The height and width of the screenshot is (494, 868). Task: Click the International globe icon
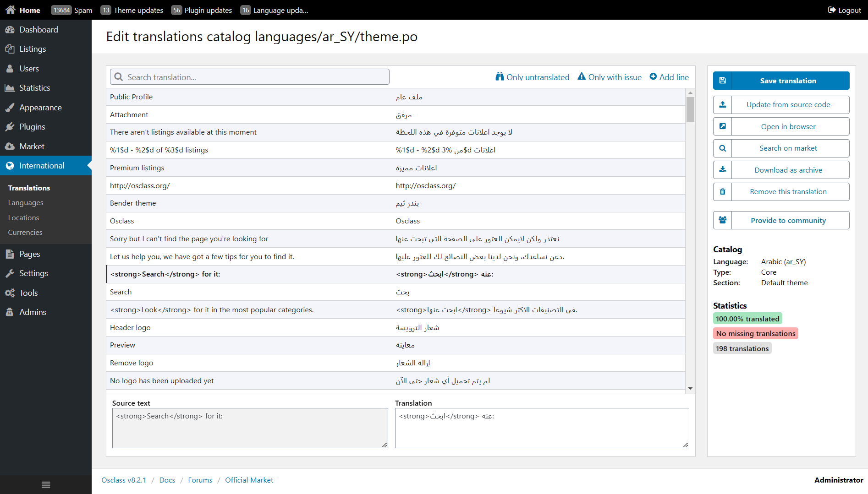10,166
